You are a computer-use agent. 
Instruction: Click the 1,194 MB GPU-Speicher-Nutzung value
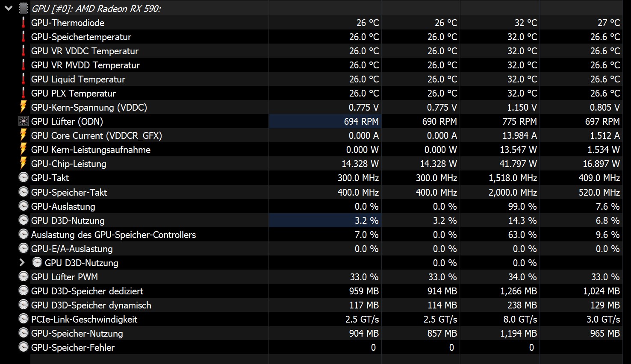click(x=519, y=333)
